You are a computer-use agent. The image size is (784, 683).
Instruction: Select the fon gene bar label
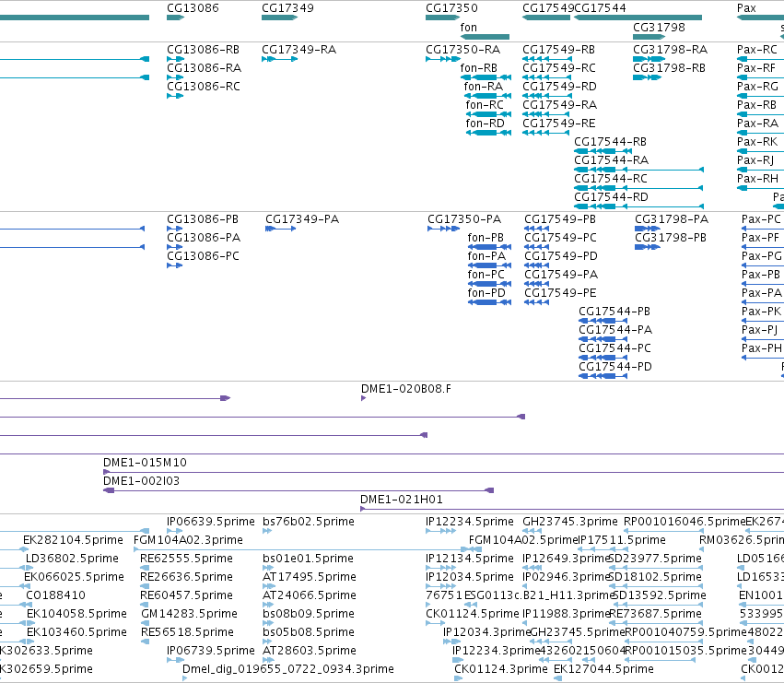click(469, 28)
